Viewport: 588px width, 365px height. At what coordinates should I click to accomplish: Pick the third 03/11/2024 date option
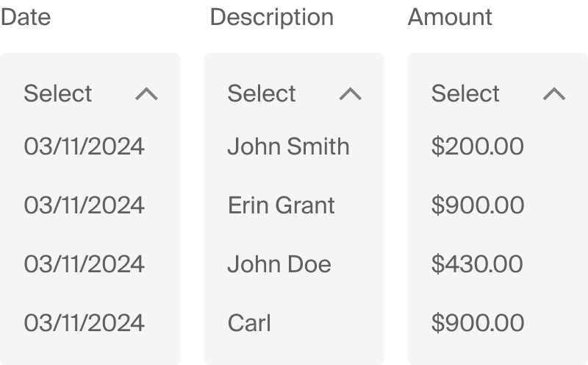(x=84, y=264)
